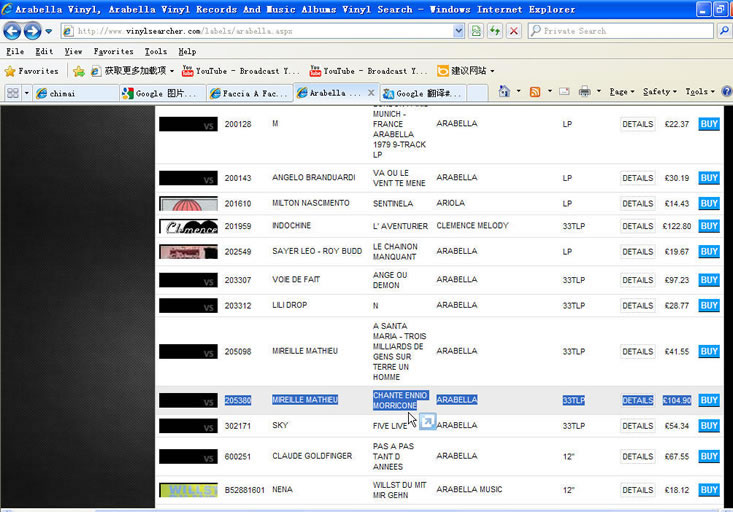Click the Add to Favorites Bar icon

point(79,71)
